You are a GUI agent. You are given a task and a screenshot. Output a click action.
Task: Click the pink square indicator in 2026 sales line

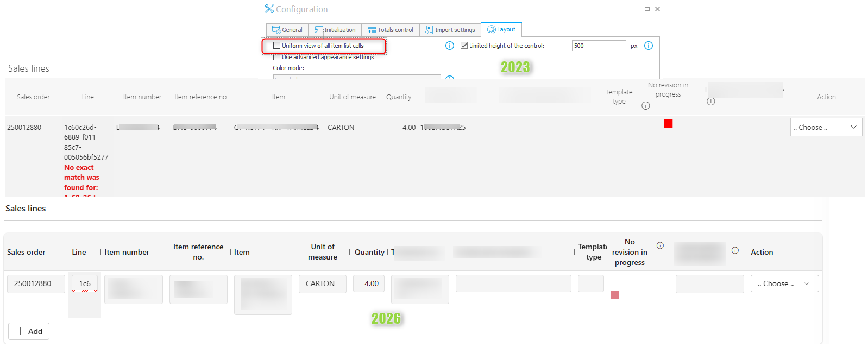[x=615, y=295]
